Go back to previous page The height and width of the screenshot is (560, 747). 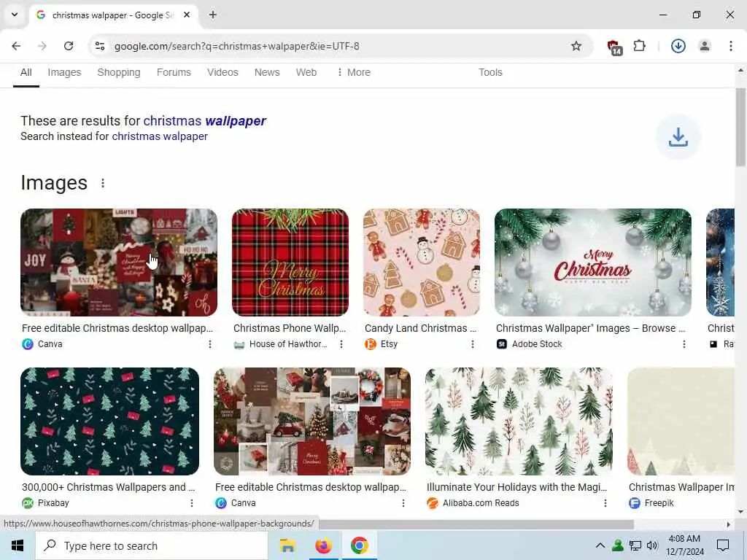point(16,46)
